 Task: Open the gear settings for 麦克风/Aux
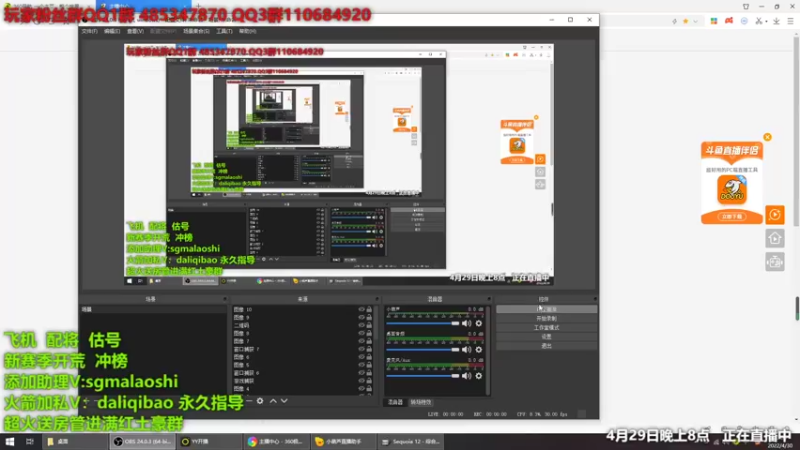tap(479, 376)
